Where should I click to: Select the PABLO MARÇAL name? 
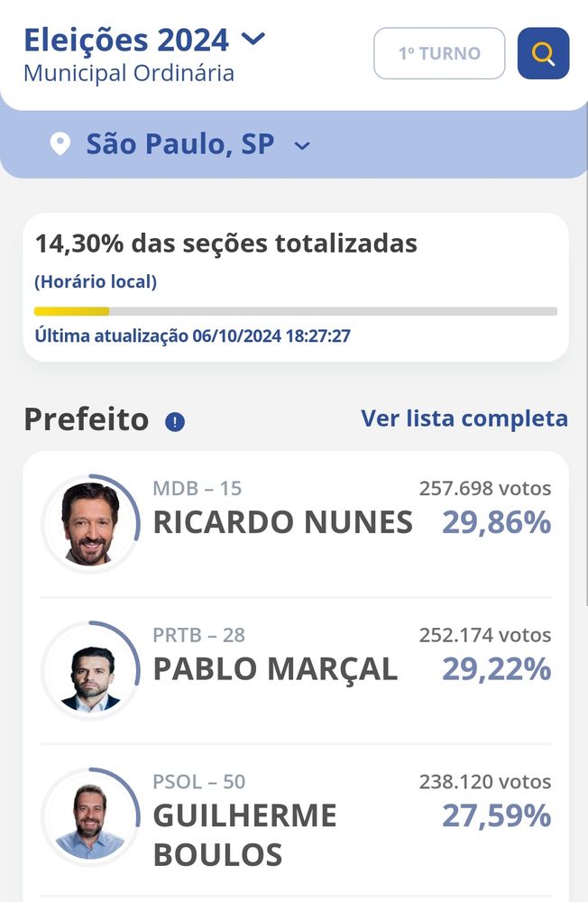pyautogui.click(x=275, y=669)
